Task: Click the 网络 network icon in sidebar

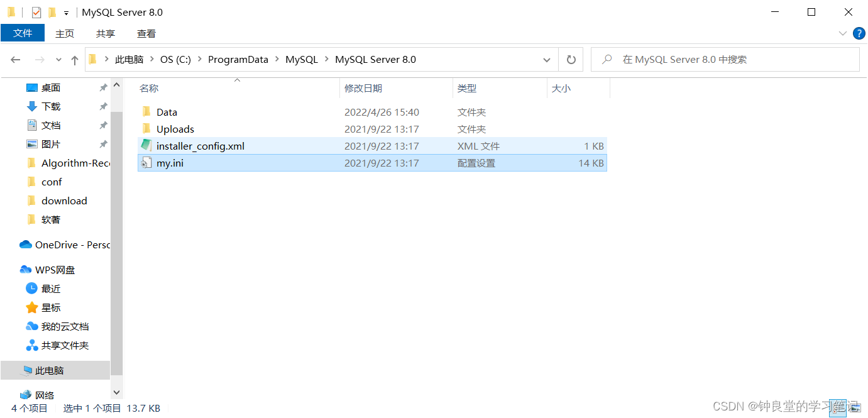Action: [26, 395]
